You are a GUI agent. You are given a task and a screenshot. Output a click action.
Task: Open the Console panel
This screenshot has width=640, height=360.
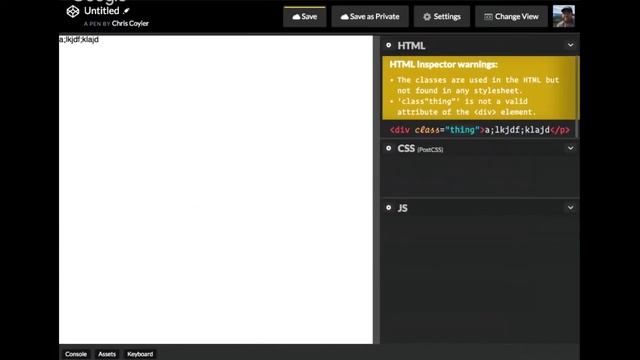[x=76, y=354]
